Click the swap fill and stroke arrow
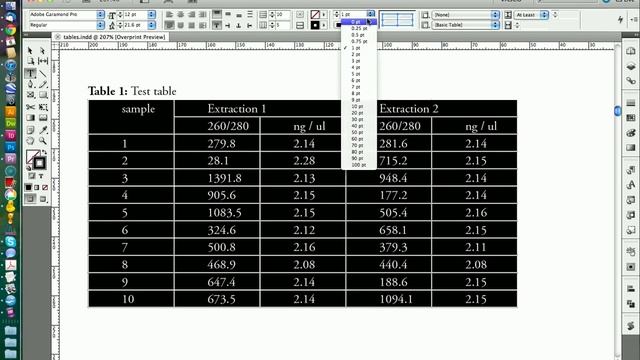Image resolution: width=640 pixels, height=360 pixels. tap(44, 152)
